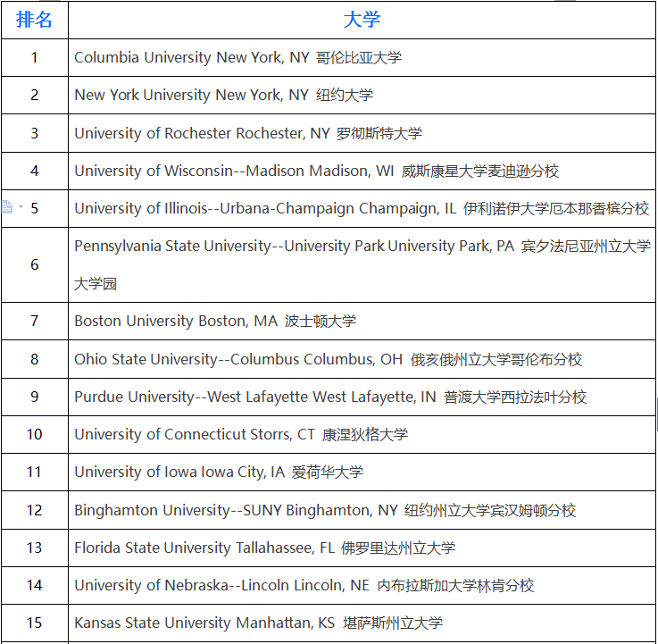The height and width of the screenshot is (644, 658).
Task: Click Pennsylvania State University cell
Action: [x=362, y=265]
